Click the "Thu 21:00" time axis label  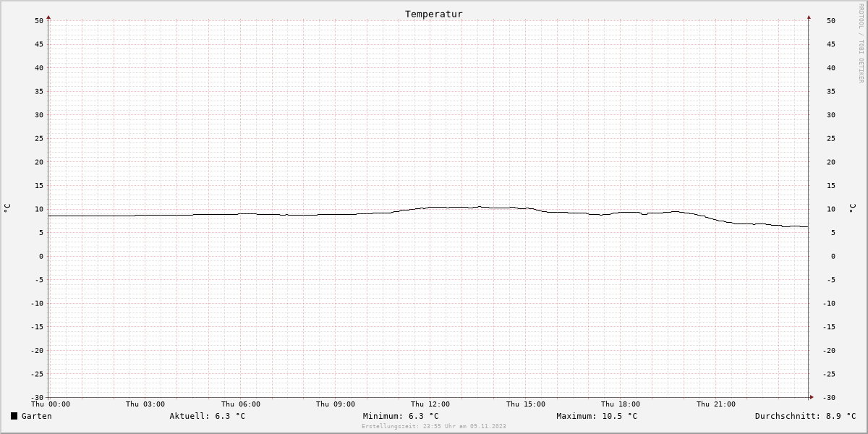pyautogui.click(x=716, y=404)
